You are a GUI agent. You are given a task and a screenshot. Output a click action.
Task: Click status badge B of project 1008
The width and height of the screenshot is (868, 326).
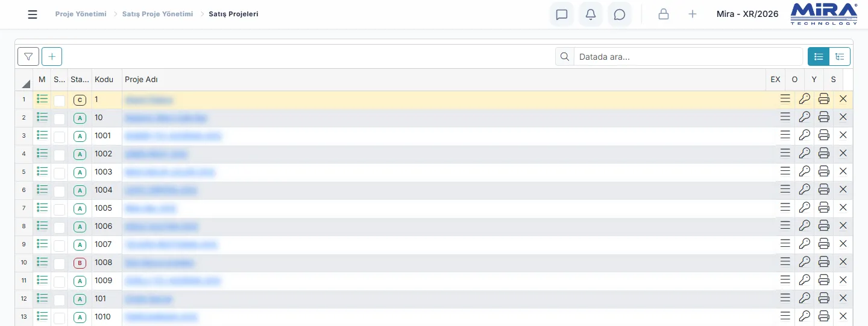[80, 263]
